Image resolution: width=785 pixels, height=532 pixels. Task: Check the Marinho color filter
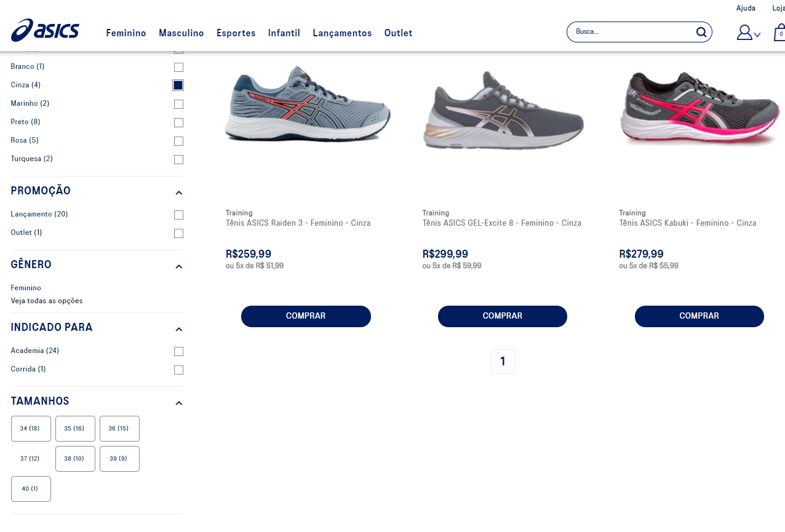pyautogui.click(x=178, y=104)
